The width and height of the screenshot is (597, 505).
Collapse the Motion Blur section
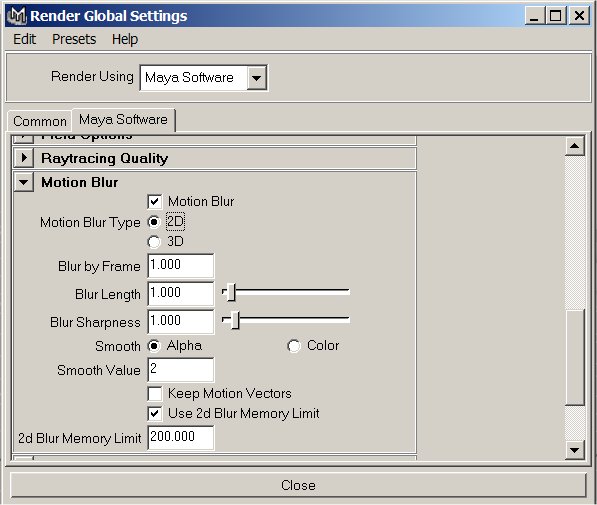click(24, 182)
